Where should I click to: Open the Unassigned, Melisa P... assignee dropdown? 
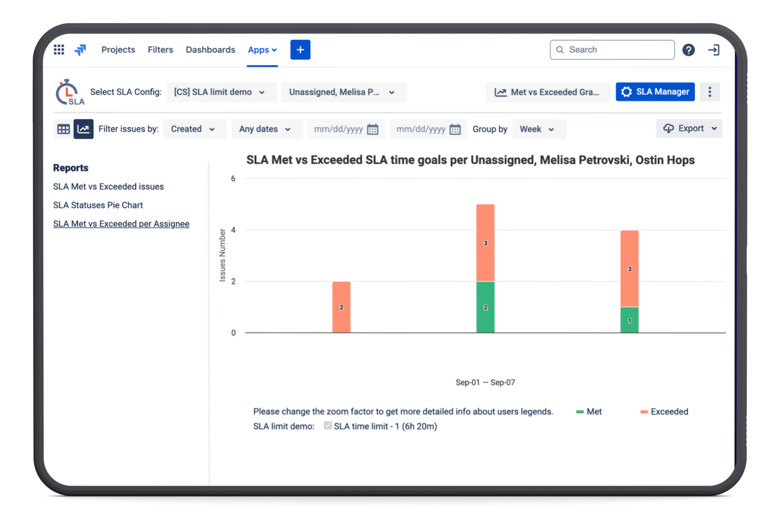(344, 92)
